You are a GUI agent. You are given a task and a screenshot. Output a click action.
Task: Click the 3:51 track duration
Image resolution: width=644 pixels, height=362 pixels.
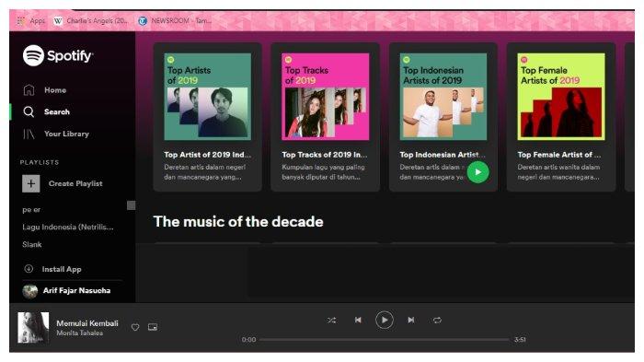(520, 340)
